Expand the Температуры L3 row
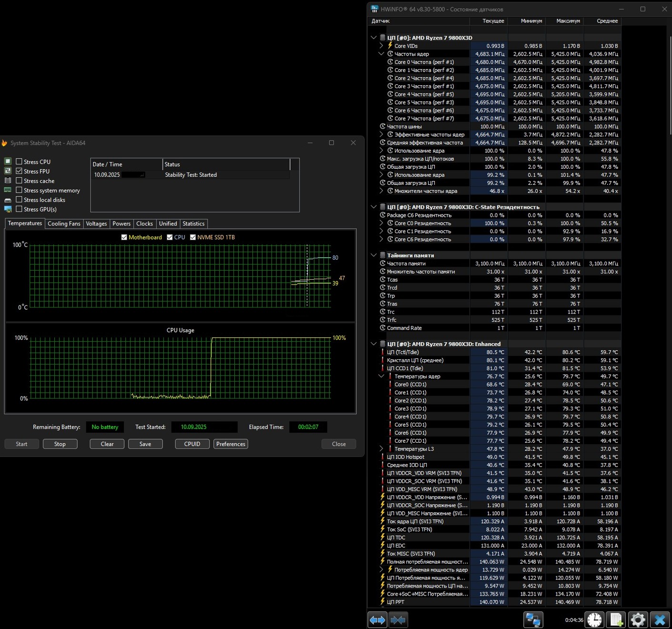The image size is (672, 629). click(381, 449)
